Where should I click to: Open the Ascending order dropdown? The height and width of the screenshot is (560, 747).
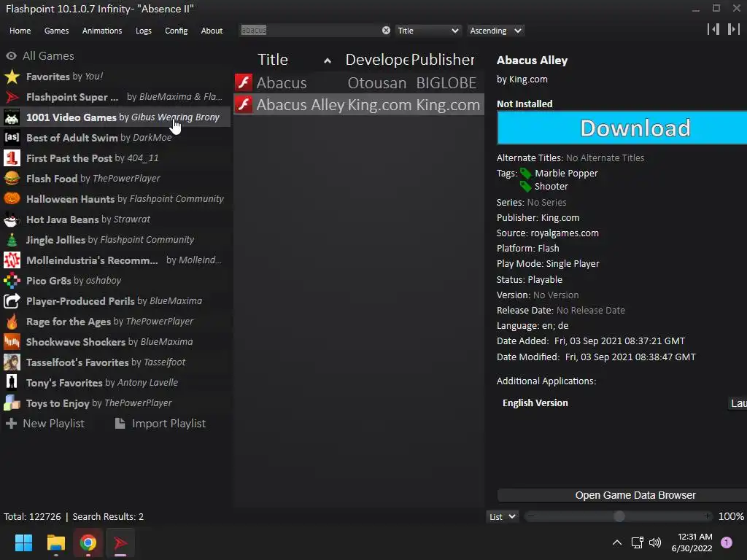click(495, 31)
